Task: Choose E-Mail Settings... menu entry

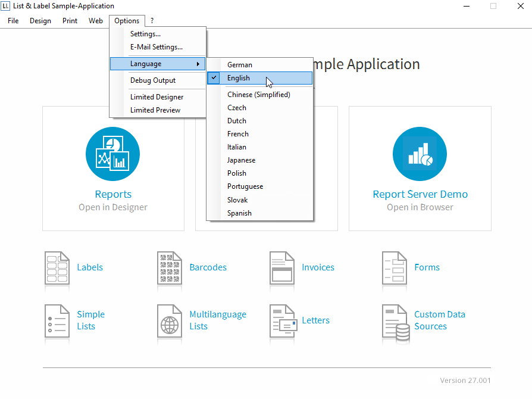Action: pos(158,47)
